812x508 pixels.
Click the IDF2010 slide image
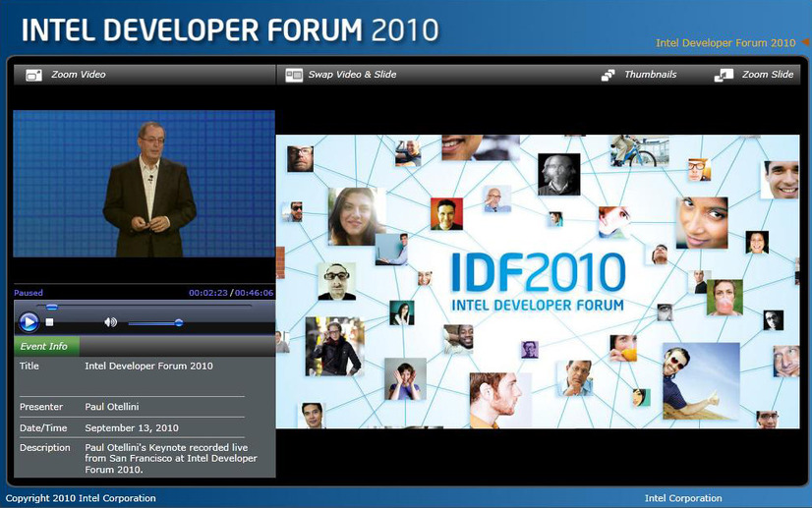pyautogui.click(x=538, y=281)
